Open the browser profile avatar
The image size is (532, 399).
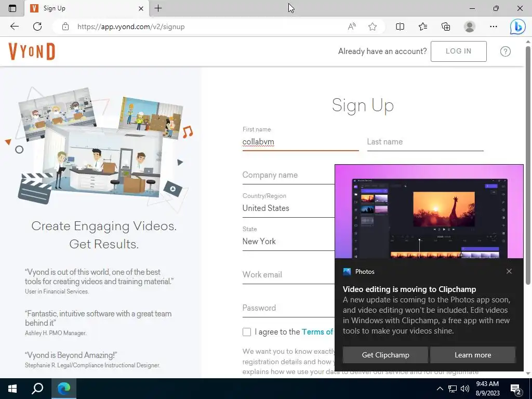(x=470, y=26)
